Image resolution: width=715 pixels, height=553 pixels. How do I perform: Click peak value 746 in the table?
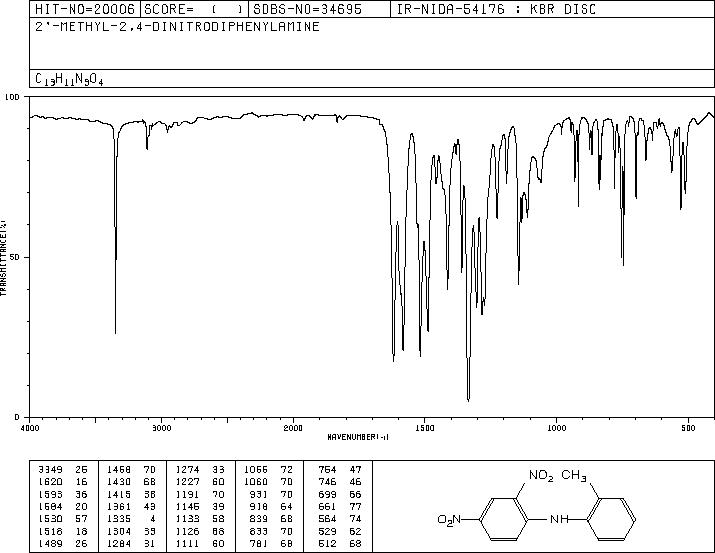pos(327,481)
